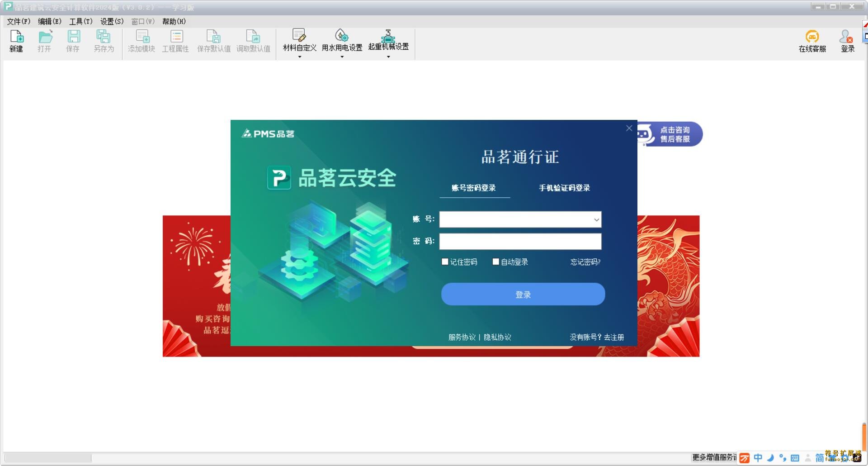Click the 打开 (Open) folder icon
The height and width of the screenshot is (466, 868).
click(45, 37)
